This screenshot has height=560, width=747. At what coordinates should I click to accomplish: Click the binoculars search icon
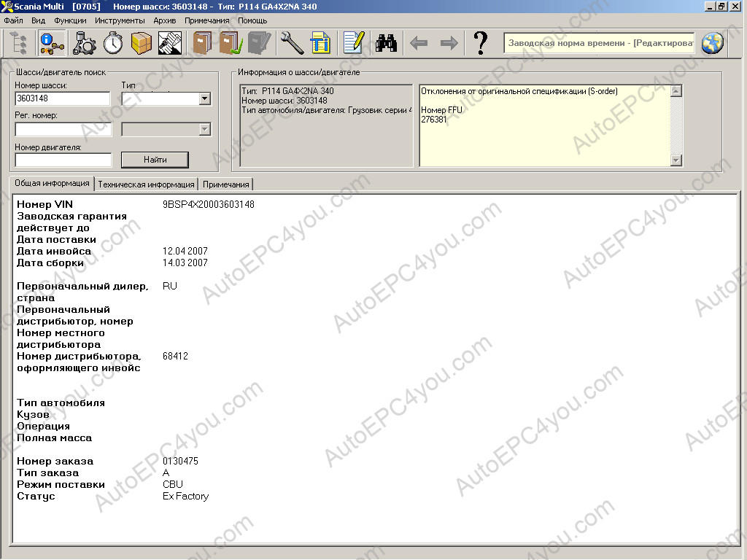pyautogui.click(x=386, y=43)
